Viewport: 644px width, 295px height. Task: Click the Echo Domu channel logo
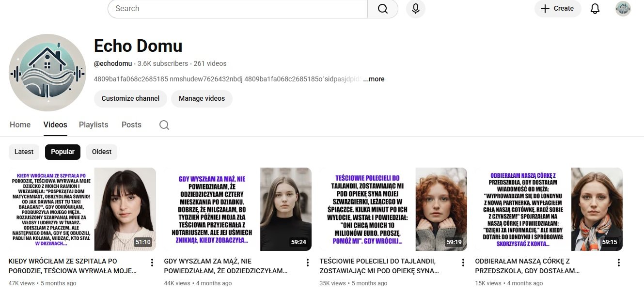pos(47,73)
